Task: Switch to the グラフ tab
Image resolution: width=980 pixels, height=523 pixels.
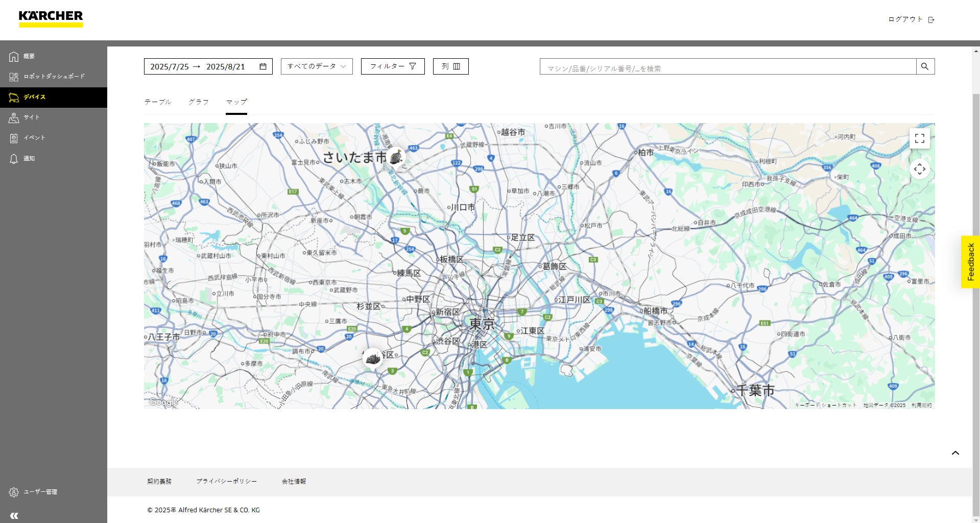Action: 199,102
